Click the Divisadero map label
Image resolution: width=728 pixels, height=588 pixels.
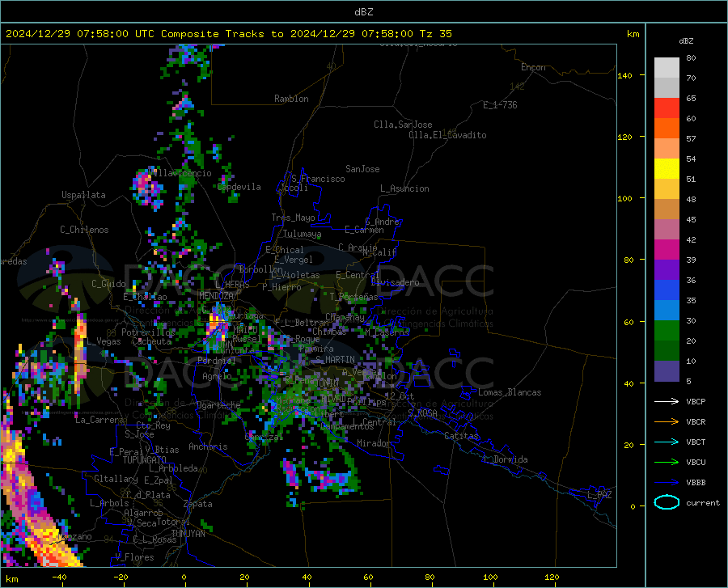point(395,282)
